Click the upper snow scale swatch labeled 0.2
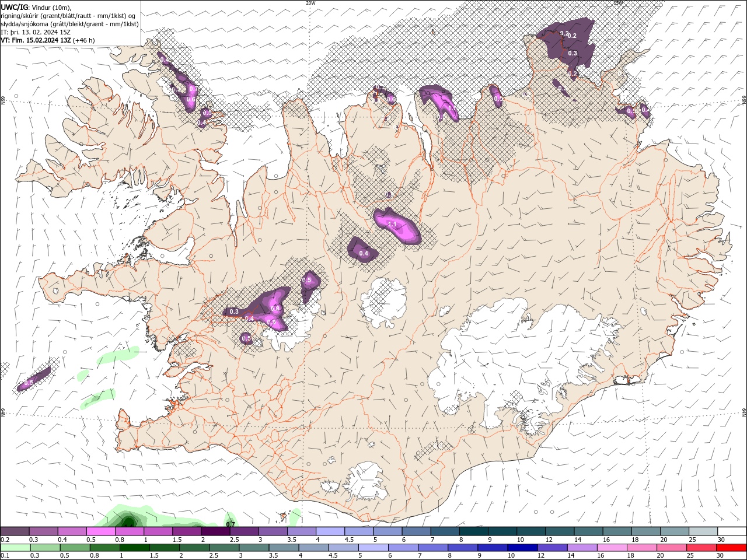This screenshot has height=560, width=747. 15,531
